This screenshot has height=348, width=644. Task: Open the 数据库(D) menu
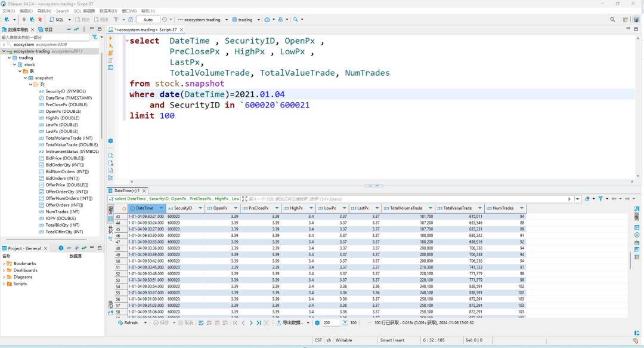(x=108, y=11)
